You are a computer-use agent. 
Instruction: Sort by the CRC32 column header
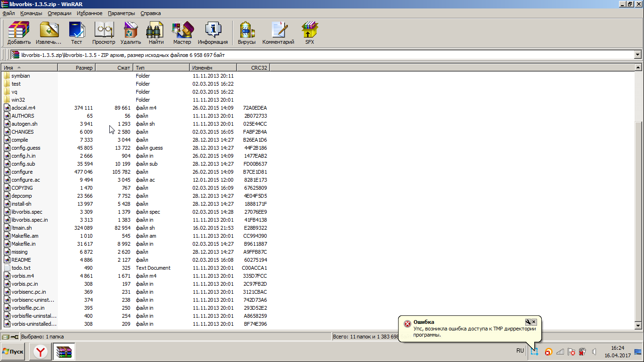(x=253, y=68)
